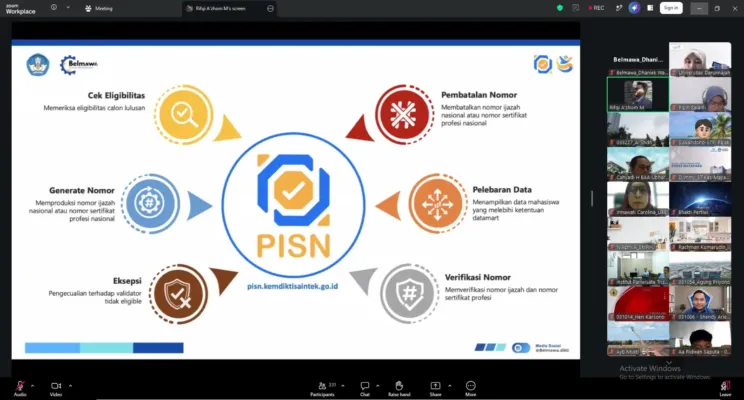Click the Cek Eligibilitas magnifier icon
This screenshot has width=744, height=400.
(184, 115)
